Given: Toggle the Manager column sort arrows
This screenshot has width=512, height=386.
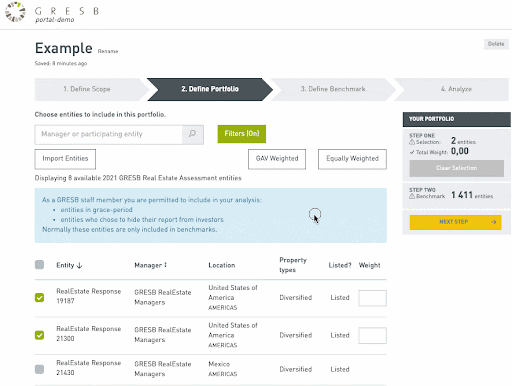Looking at the screenshot, I should pyautogui.click(x=165, y=265).
